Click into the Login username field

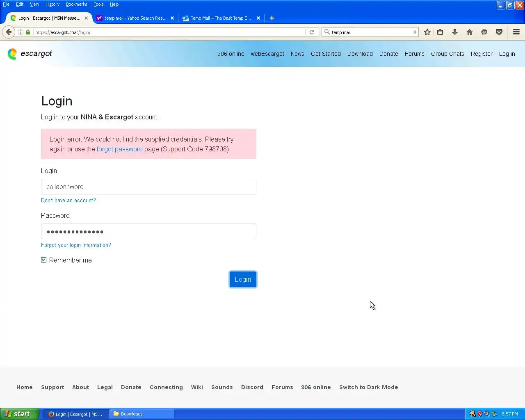[x=148, y=187]
